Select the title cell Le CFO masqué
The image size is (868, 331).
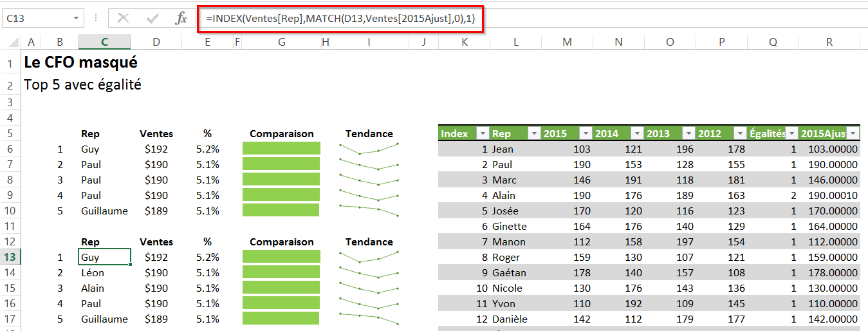[80, 63]
